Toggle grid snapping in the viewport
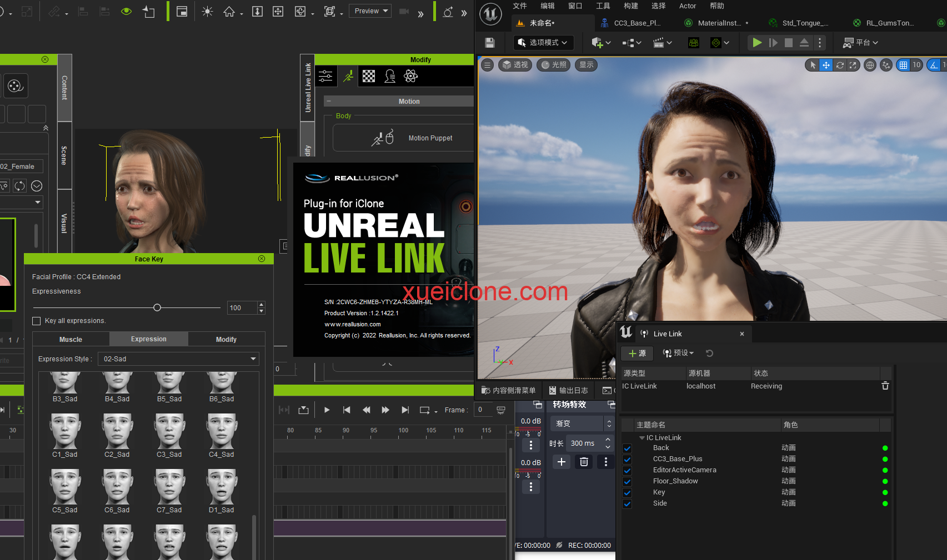Viewport: 947px width, 560px height. click(904, 65)
